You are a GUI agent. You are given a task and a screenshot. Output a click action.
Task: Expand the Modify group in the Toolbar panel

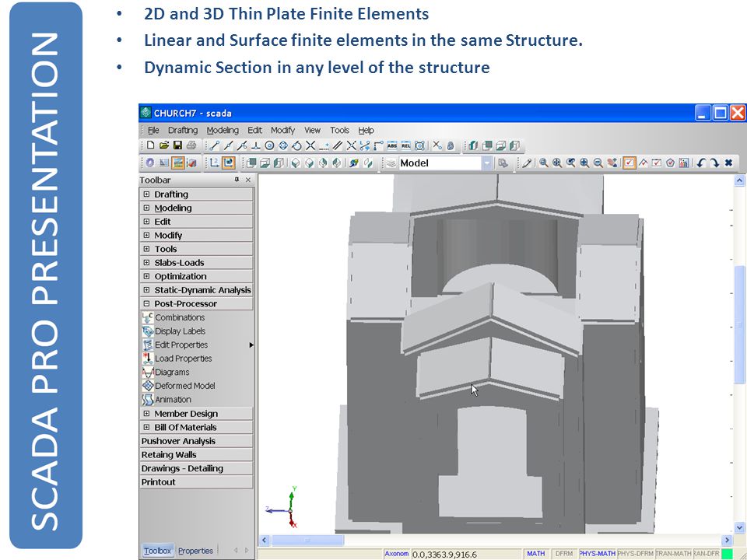tap(146, 235)
